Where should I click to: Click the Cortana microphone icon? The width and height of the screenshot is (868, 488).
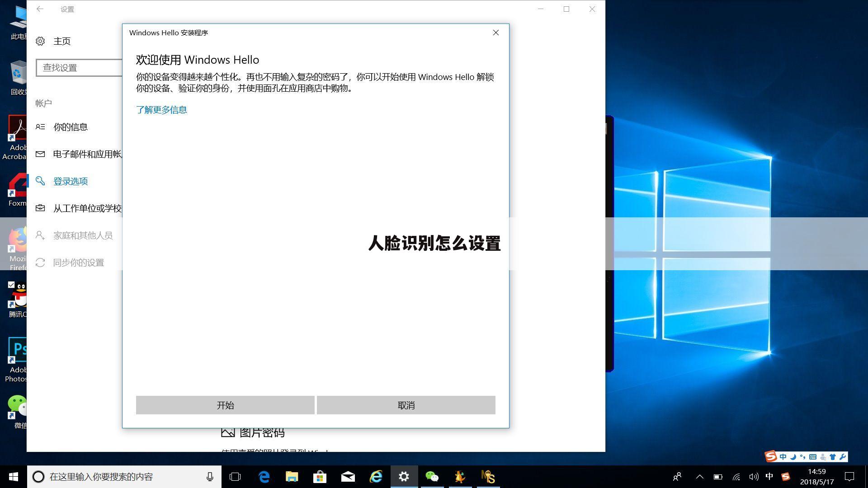[x=210, y=477]
